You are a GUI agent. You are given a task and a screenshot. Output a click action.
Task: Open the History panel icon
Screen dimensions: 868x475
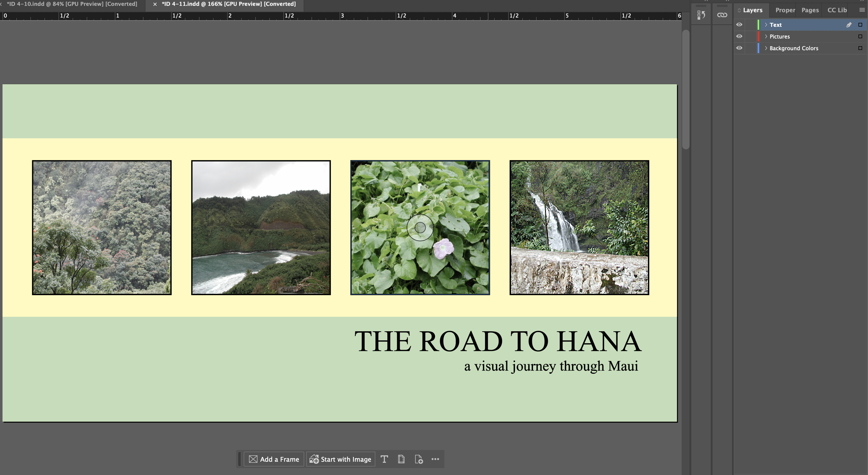tap(701, 15)
